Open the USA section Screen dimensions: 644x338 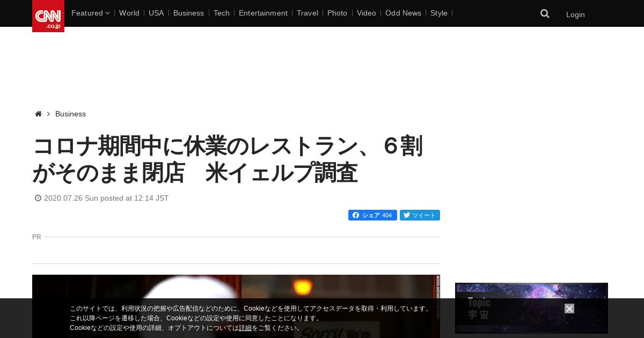tap(156, 13)
